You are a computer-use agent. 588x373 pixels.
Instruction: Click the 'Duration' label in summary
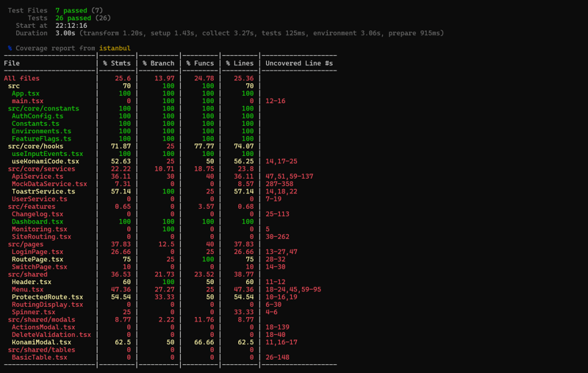32,33
